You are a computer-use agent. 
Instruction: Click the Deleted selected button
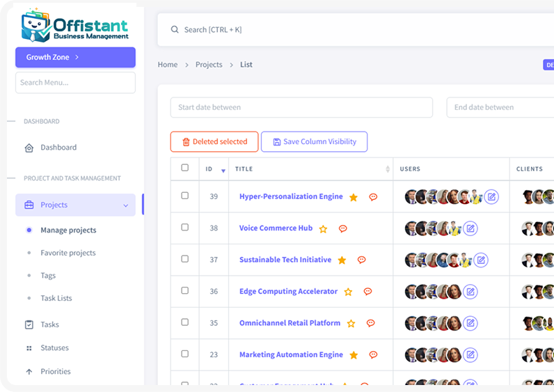[x=214, y=142]
